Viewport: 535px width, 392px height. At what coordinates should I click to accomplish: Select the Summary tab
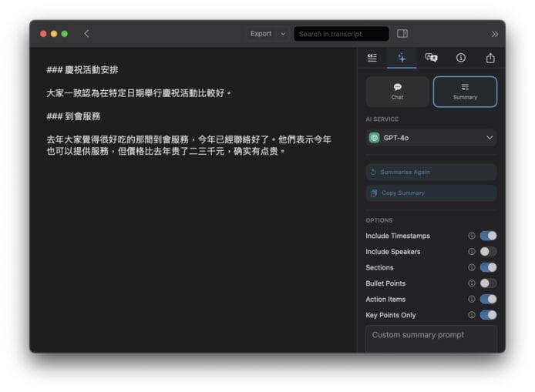pos(465,92)
